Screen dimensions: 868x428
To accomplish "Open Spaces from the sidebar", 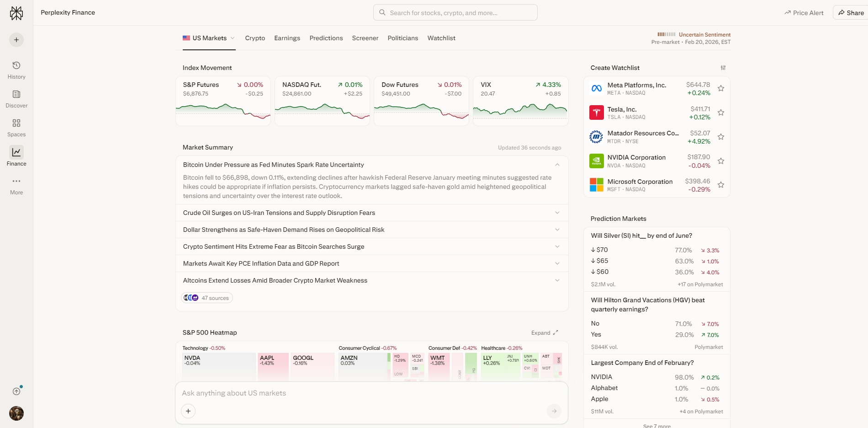I will (16, 128).
